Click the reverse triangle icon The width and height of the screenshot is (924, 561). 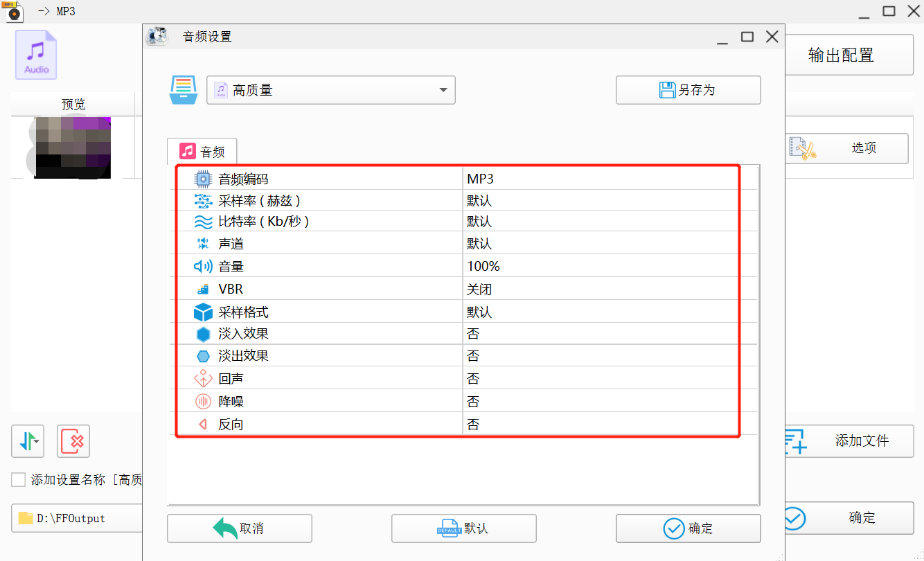click(203, 425)
